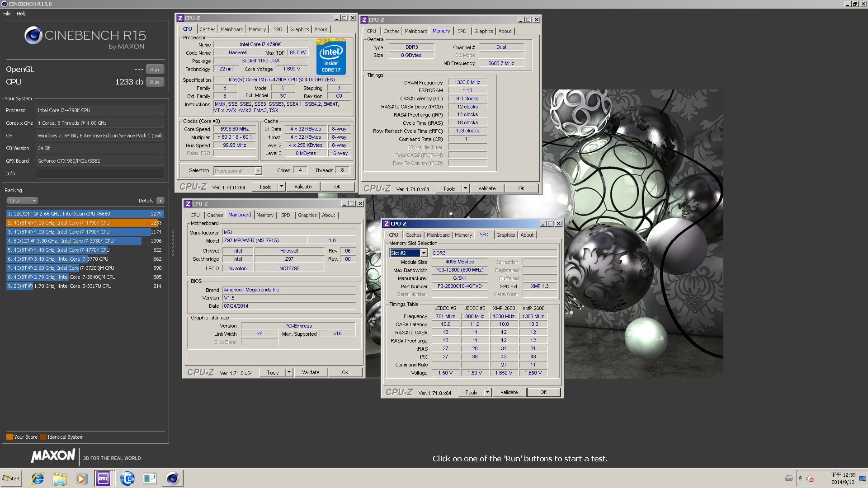Open Tools dropdown arrow in Memory window
The image size is (868, 488).
pos(465,188)
